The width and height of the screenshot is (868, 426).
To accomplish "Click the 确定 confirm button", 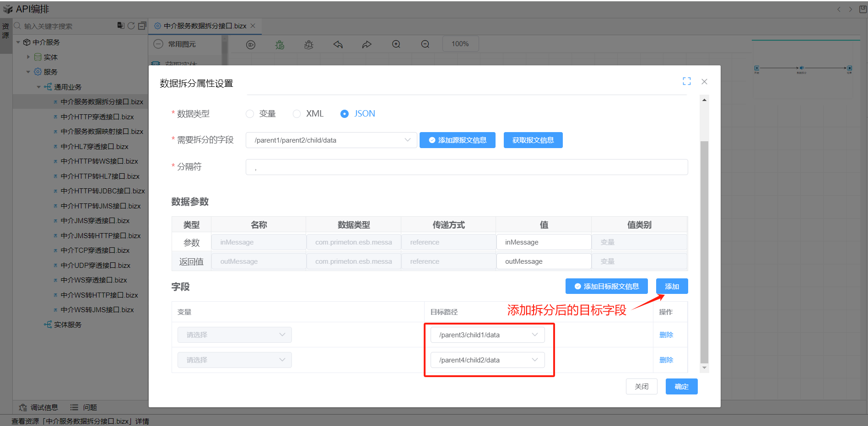I will (681, 387).
